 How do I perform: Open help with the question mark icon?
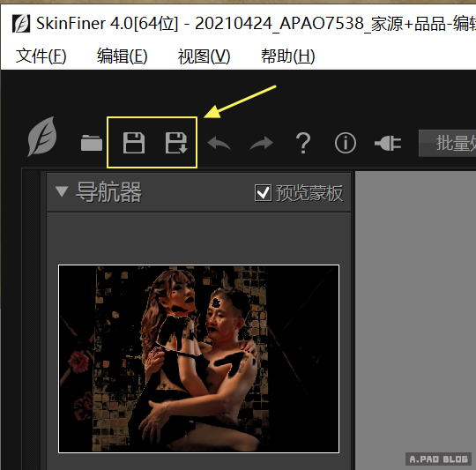(303, 143)
